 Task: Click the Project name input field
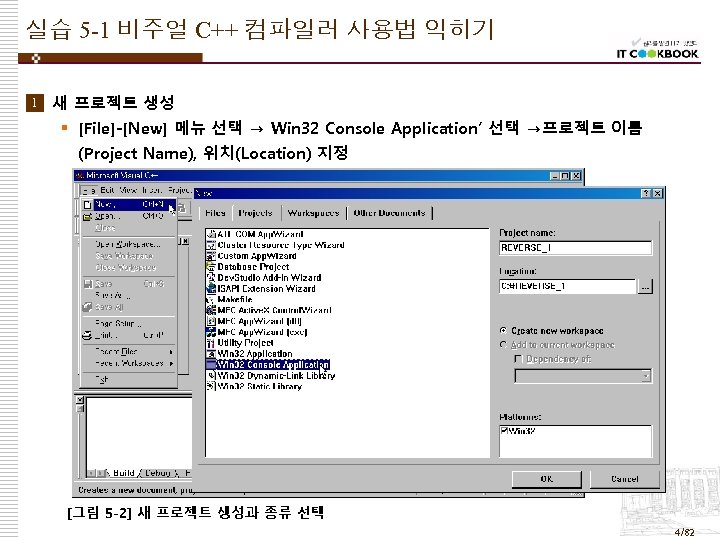click(x=575, y=248)
